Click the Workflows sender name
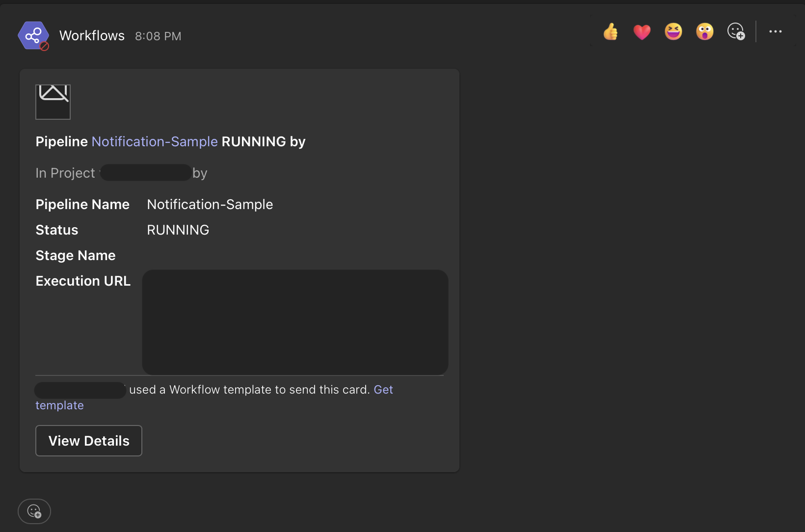805x532 pixels. pos(92,36)
